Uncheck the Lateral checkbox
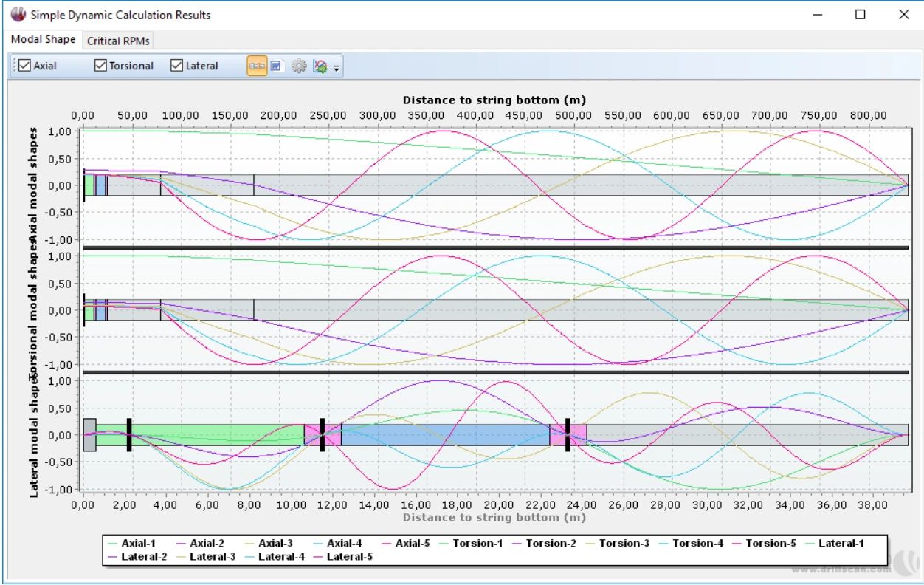924x585 pixels. (x=195, y=66)
